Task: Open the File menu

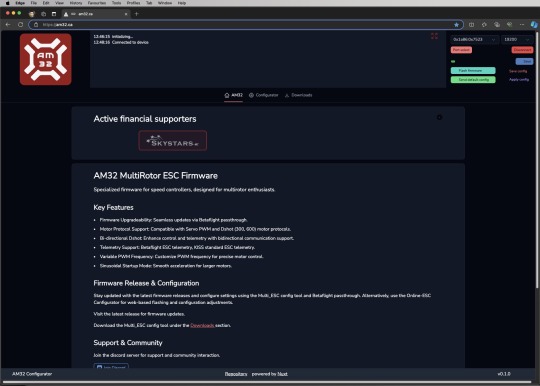Action: pyautogui.click(x=33, y=3)
